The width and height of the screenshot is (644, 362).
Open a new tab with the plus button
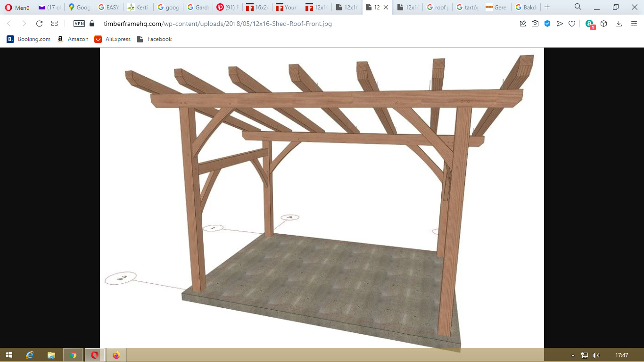point(547,7)
